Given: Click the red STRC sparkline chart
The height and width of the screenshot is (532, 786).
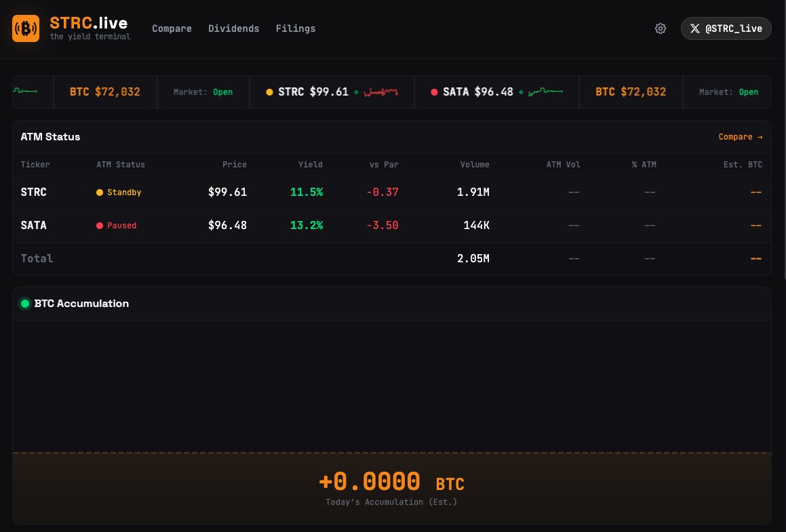Looking at the screenshot, I should [380, 91].
